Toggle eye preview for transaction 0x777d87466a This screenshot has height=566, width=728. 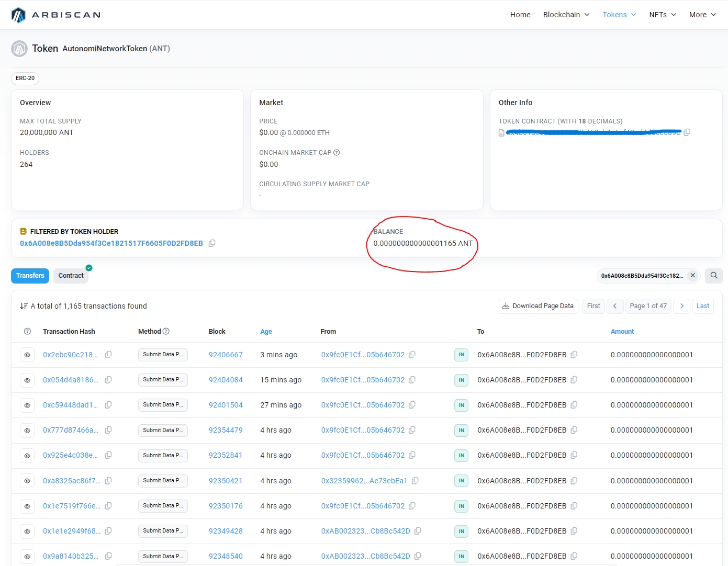[x=27, y=431]
